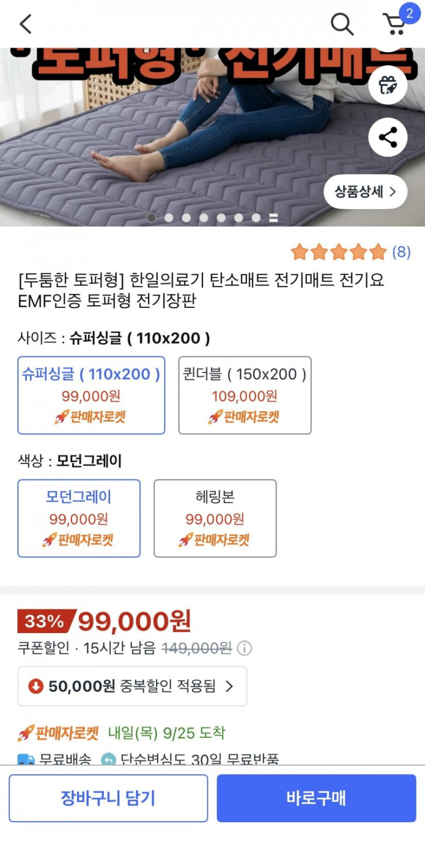The width and height of the screenshot is (425, 868).
Task: Open the shopping cart
Action: 395,23
